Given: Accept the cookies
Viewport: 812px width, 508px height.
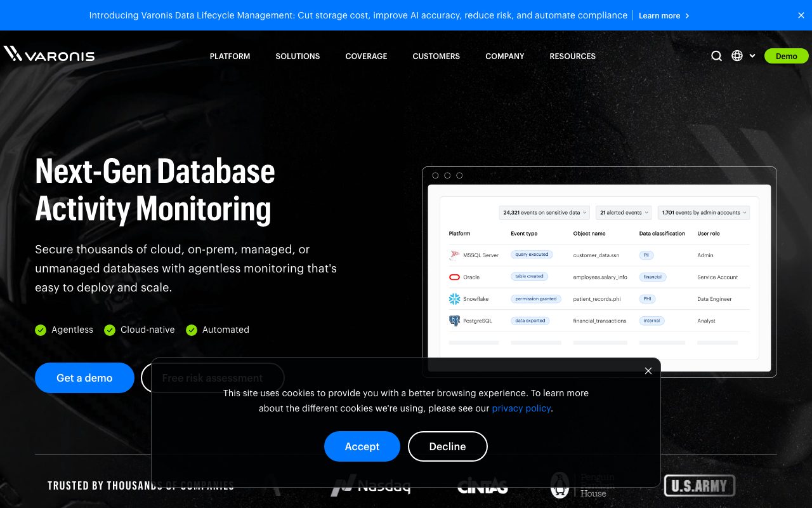Looking at the screenshot, I should (362, 446).
